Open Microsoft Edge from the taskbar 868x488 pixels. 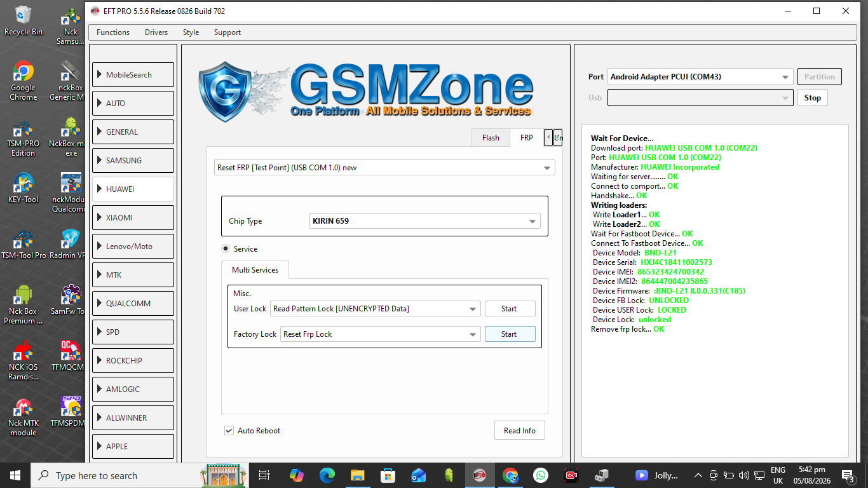coord(327,475)
